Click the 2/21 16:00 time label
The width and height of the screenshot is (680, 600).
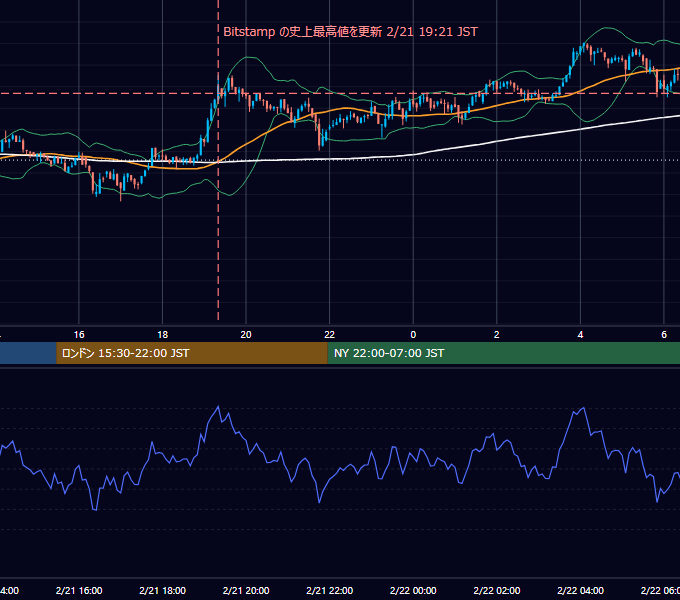click(79, 590)
